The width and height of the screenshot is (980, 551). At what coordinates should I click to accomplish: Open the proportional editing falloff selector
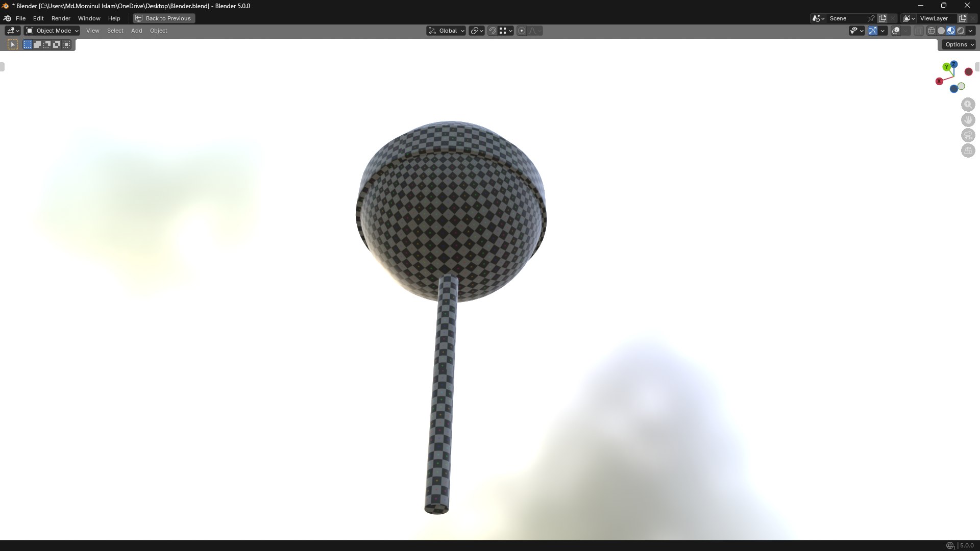pos(535,31)
